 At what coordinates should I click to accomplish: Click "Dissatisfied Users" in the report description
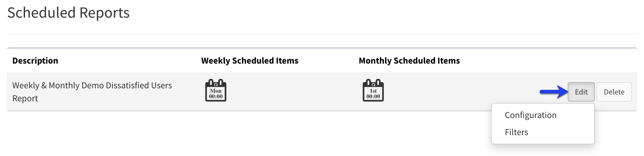click(x=139, y=85)
